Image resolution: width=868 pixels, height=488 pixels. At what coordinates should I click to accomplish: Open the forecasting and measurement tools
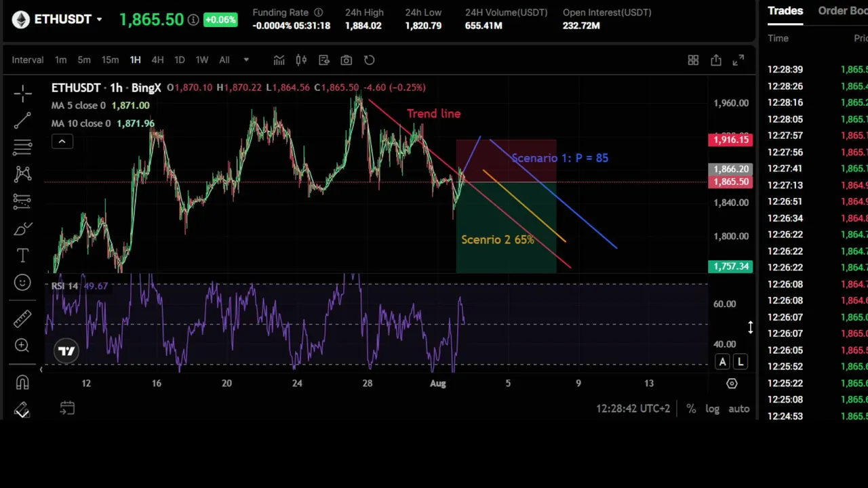(22, 201)
